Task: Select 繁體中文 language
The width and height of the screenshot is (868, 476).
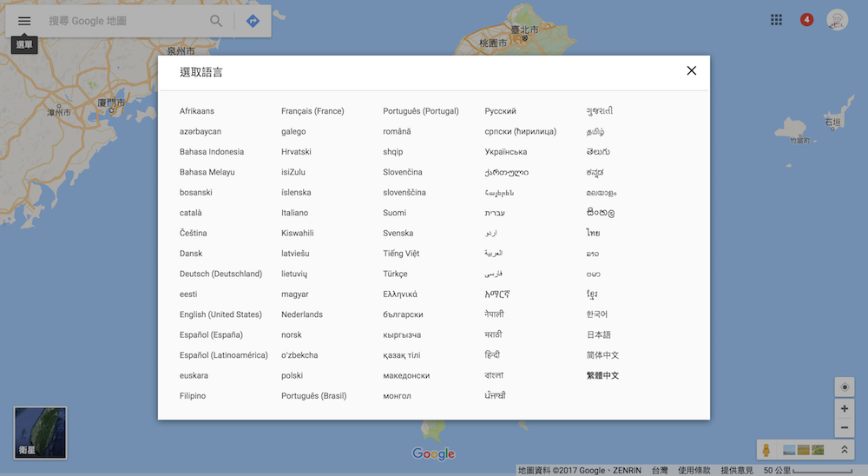Action: point(602,375)
